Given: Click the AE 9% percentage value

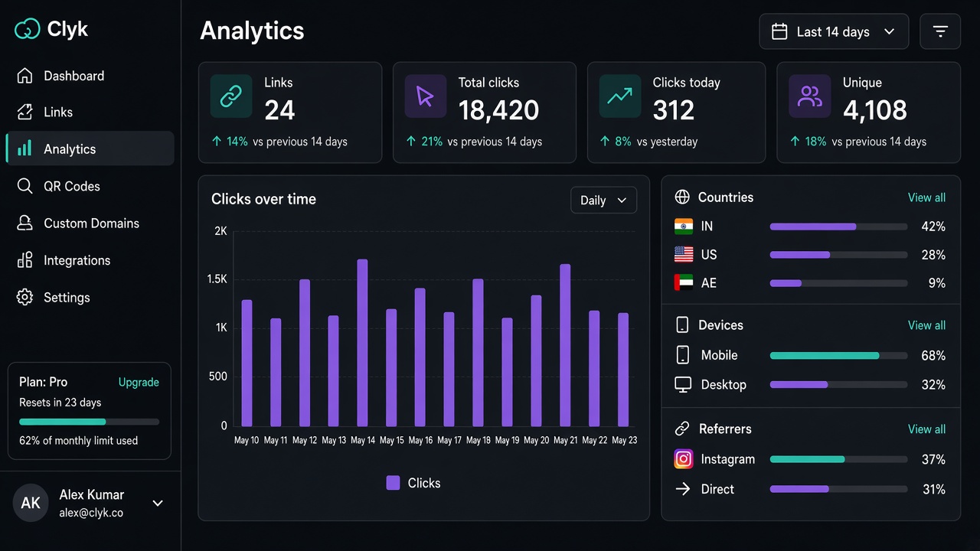Looking at the screenshot, I should [936, 283].
